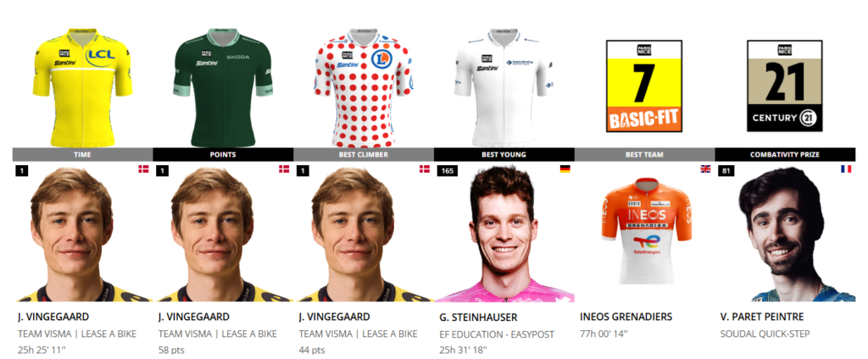This screenshot has width=868, height=359.
Task: Click the red polka dot climber jersey
Action: 363,87
